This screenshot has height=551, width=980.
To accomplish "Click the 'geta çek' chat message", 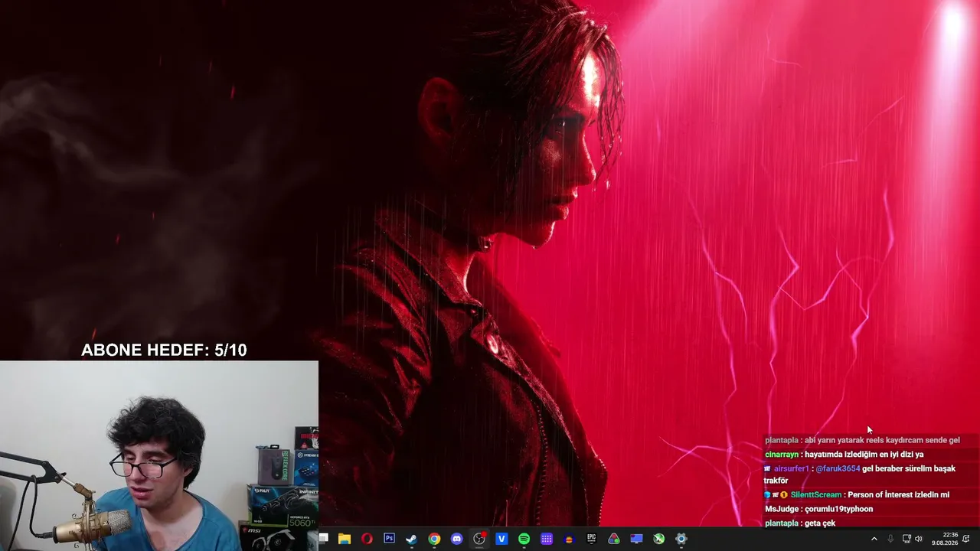I will point(820,523).
